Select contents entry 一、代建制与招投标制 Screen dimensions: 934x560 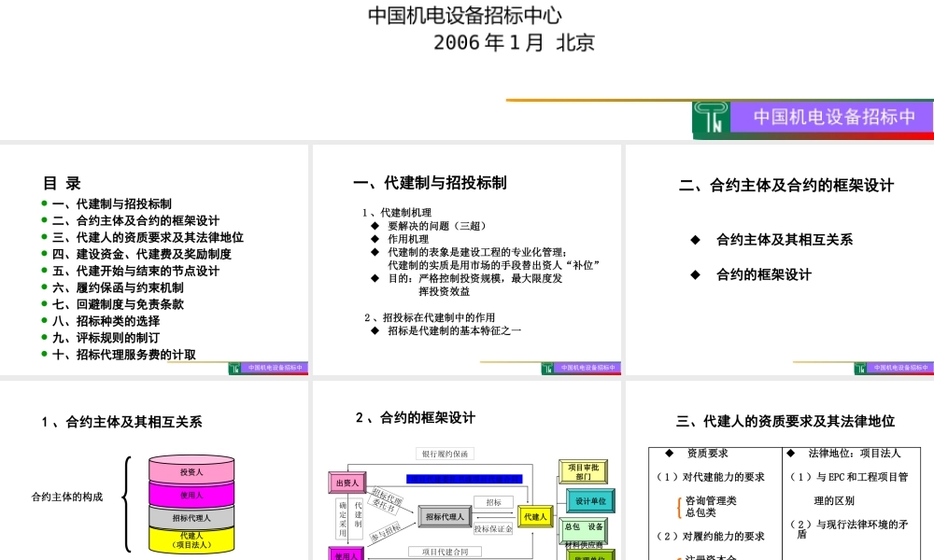pos(112,203)
